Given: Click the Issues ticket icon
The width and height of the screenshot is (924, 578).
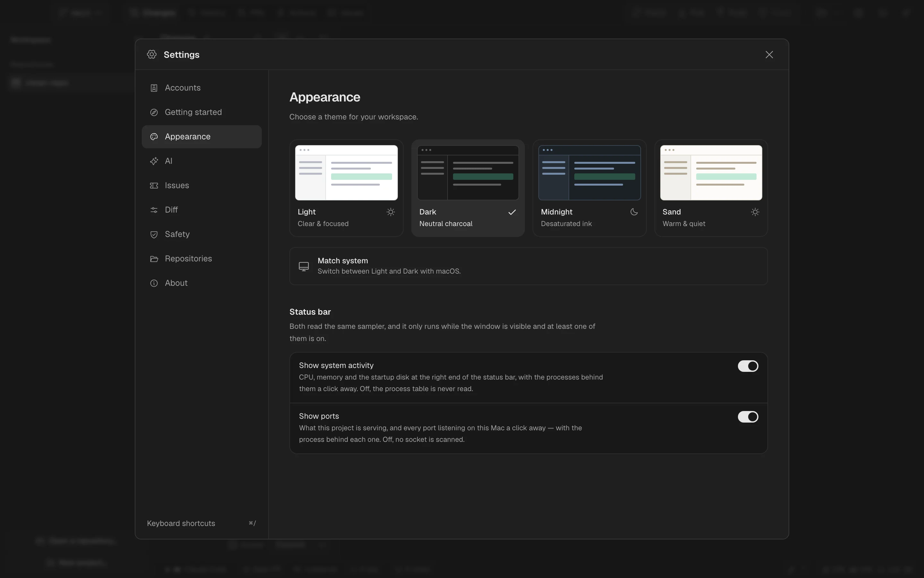Looking at the screenshot, I should click(154, 186).
